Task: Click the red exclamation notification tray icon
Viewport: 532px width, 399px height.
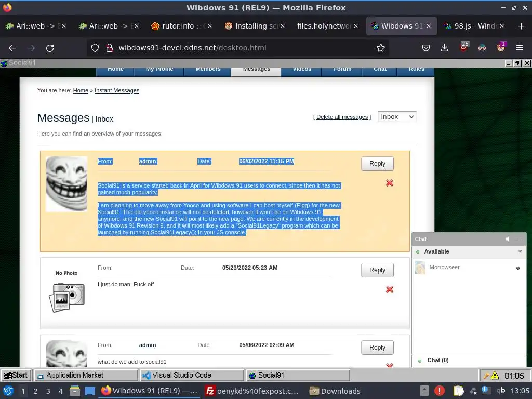Action: coord(440,391)
